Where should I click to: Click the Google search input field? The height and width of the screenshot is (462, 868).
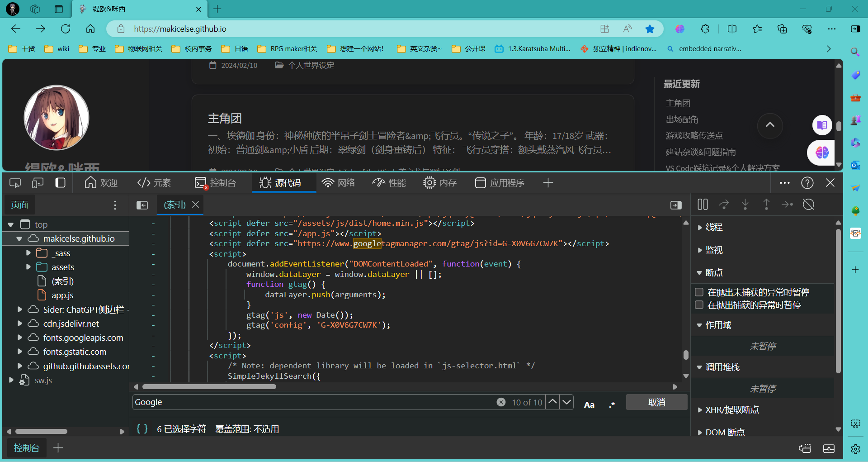314,402
